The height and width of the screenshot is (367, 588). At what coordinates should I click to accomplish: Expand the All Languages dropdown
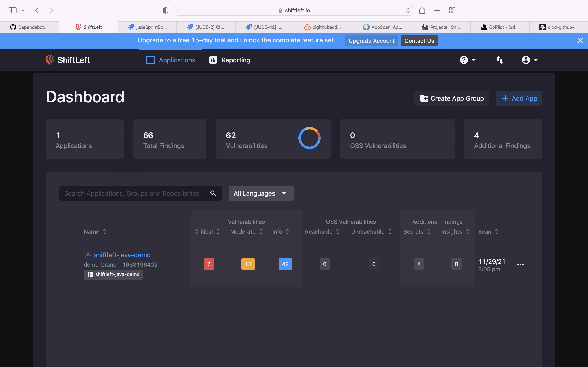pos(261,193)
